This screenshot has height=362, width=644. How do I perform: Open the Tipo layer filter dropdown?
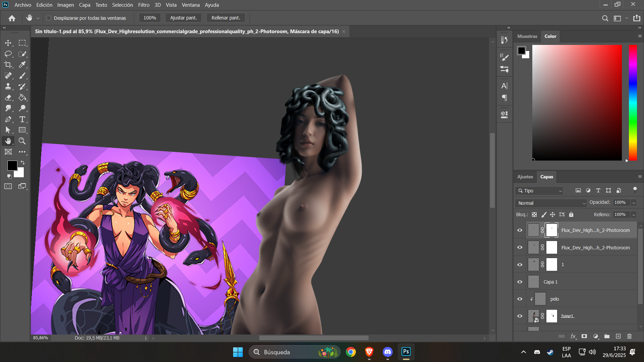coord(539,191)
